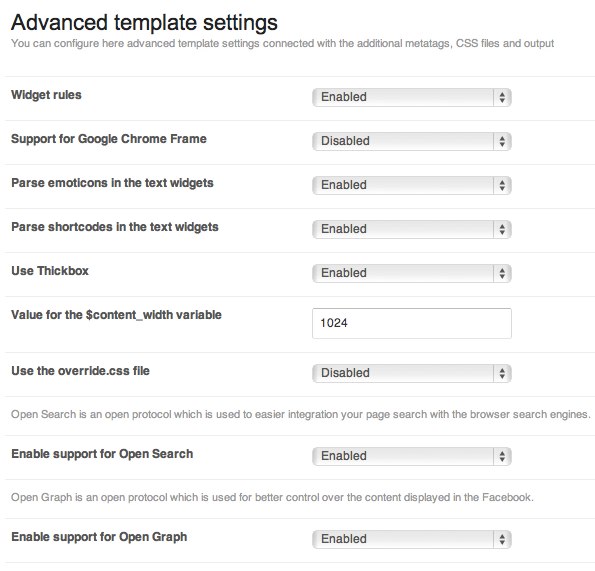Open the Enable support for Open Search dropdown
The width and height of the screenshot is (595, 571).
[x=412, y=456]
